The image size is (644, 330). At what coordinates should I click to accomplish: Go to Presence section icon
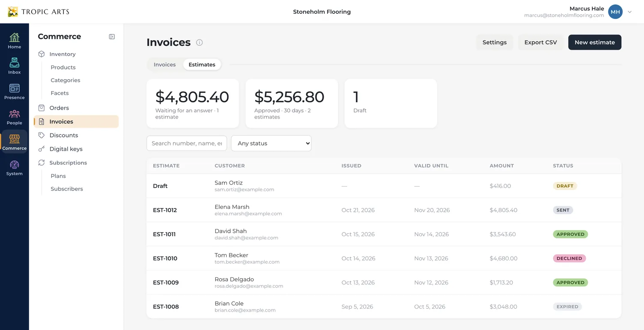[x=14, y=92]
